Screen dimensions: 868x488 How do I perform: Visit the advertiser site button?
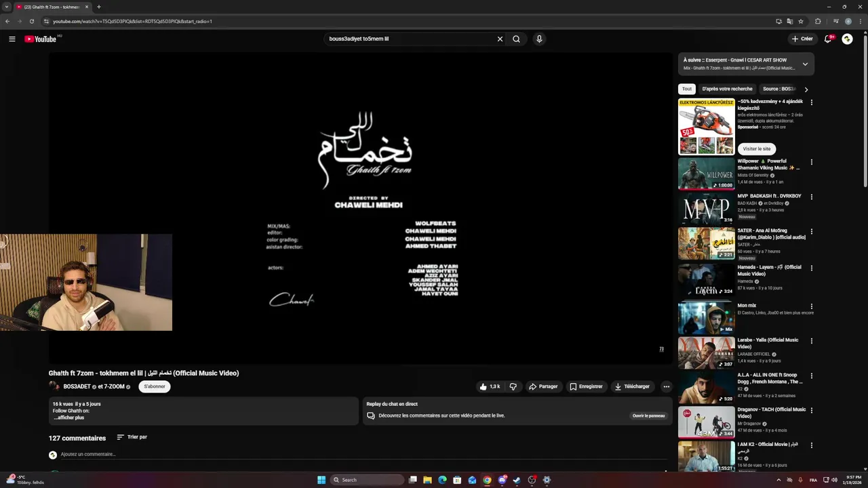pyautogui.click(x=756, y=149)
